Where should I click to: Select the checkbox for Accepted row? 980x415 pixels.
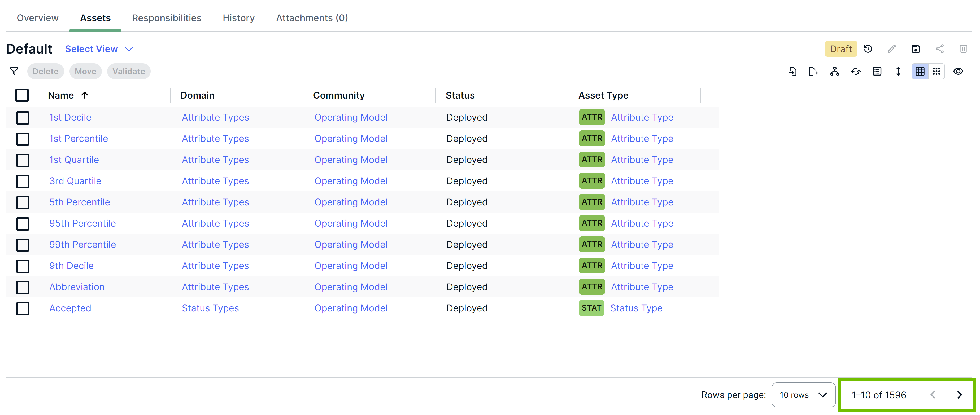point(23,308)
